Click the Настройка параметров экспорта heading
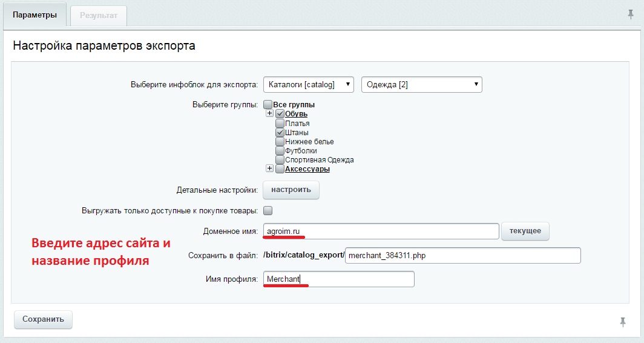This screenshot has width=644, height=343. point(104,45)
